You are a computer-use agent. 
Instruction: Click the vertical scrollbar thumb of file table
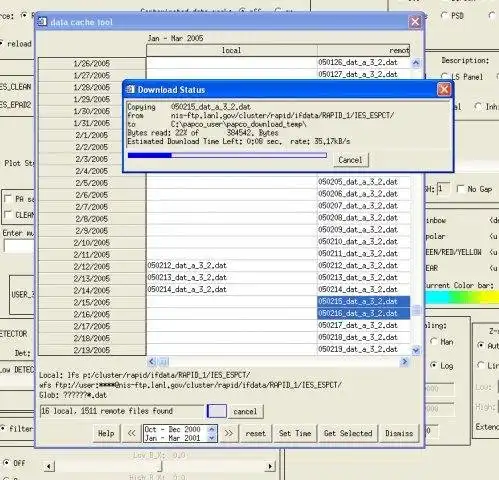416,310
